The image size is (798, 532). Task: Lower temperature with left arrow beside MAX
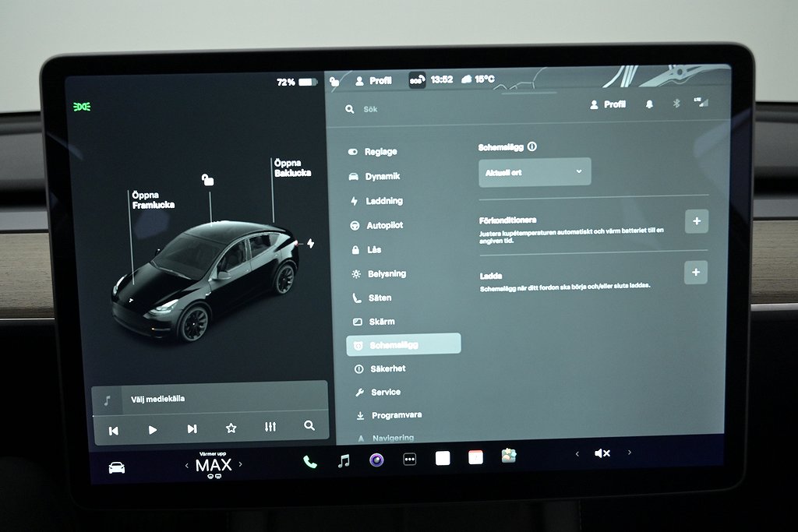187,465
